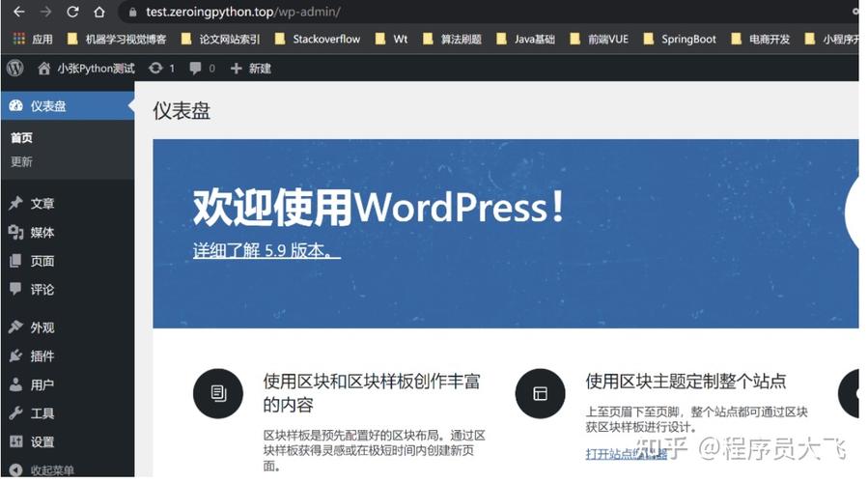This screenshot has height=483, width=868.
Task: Click the lock icon in the address bar
Action: (133, 12)
